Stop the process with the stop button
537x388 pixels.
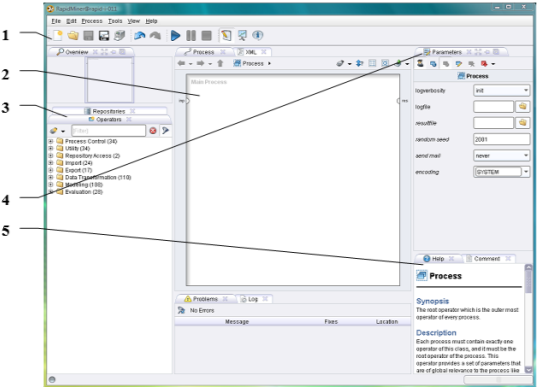point(206,35)
